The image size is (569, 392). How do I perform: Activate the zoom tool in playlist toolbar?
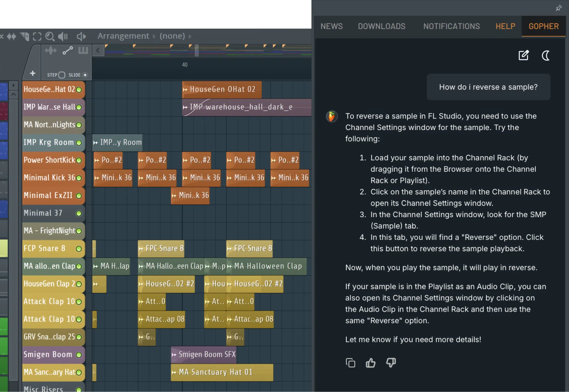(x=50, y=37)
